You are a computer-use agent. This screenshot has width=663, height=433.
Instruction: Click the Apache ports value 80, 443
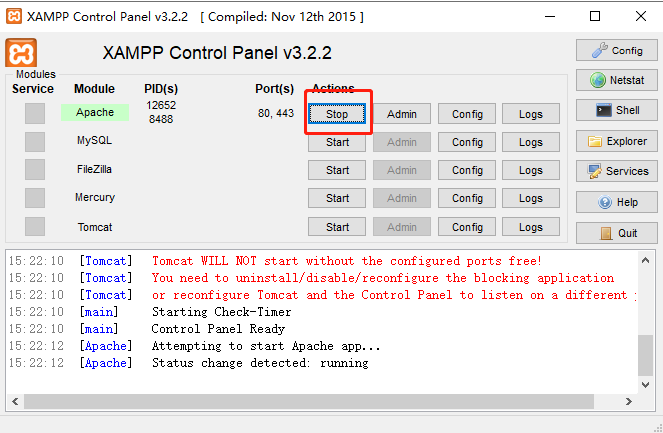click(276, 113)
